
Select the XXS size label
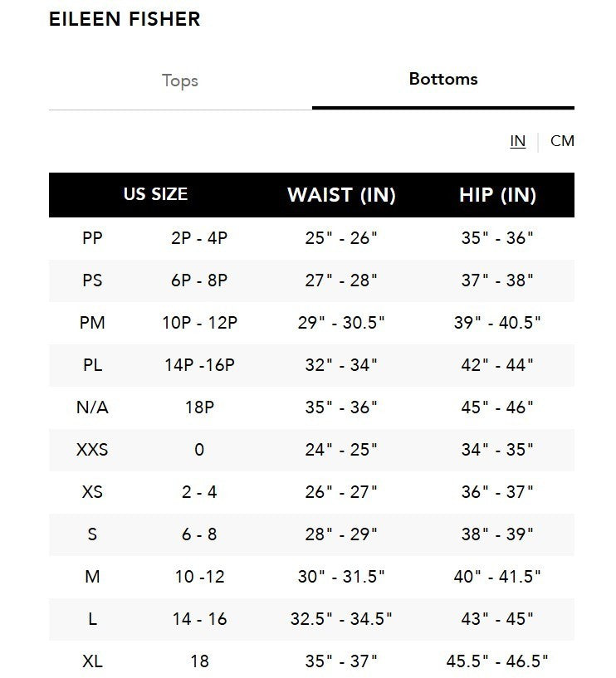click(x=92, y=450)
